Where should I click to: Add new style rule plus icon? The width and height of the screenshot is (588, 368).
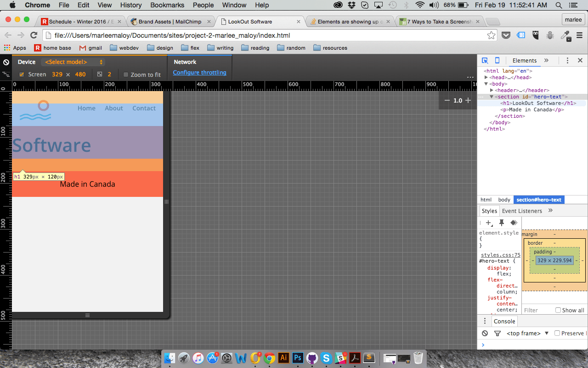tap(489, 223)
